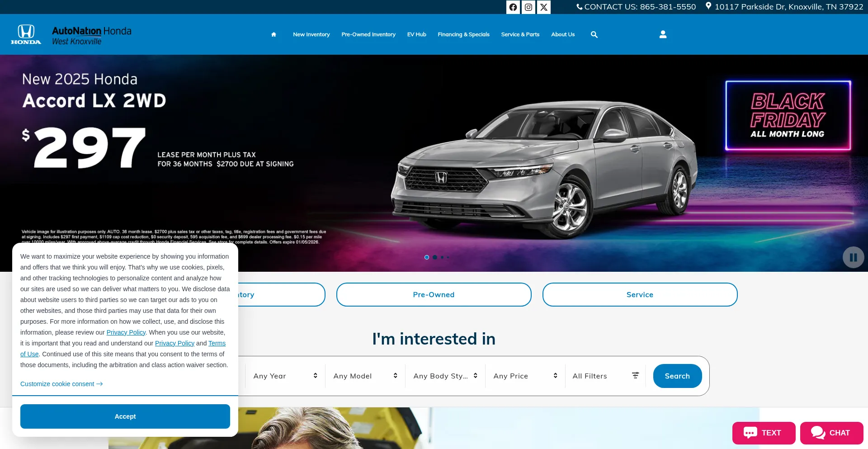Open the user account profile icon

point(663,34)
